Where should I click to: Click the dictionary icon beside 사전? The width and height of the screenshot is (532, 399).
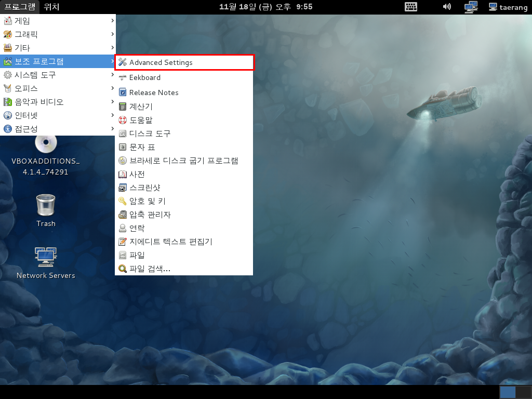point(123,175)
